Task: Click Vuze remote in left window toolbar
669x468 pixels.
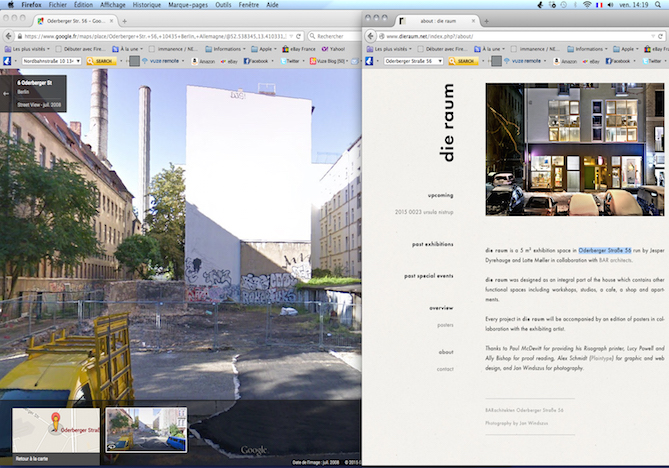Action: coord(160,61)
